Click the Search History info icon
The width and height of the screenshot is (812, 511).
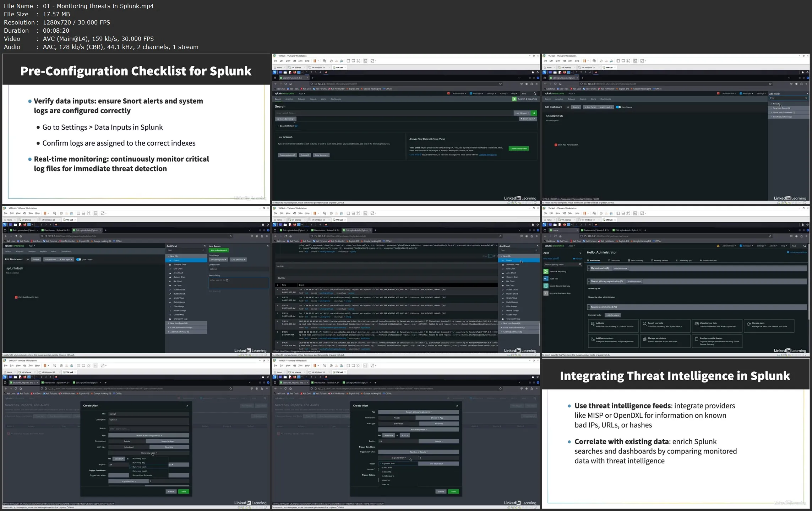coord(296,126)
